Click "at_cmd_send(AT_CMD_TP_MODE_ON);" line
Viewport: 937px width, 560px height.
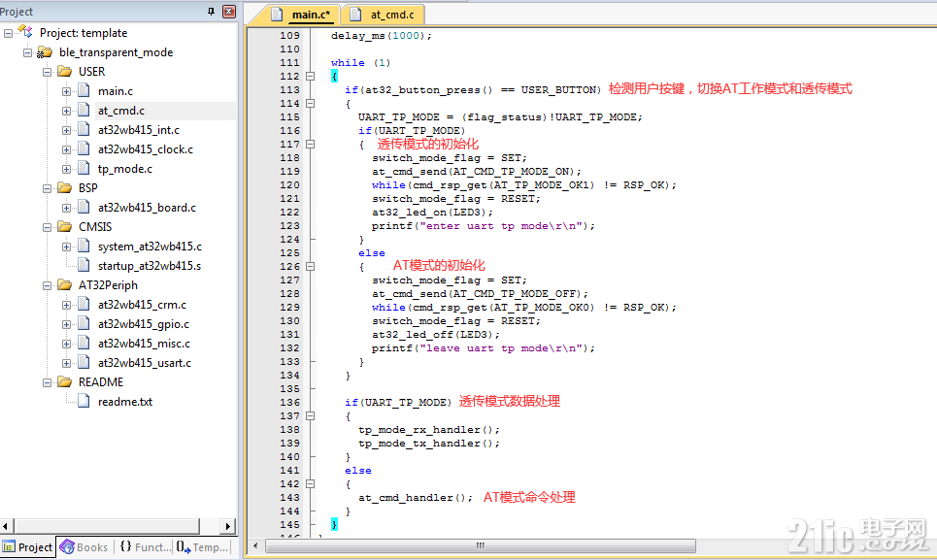[x=477, y=172]
